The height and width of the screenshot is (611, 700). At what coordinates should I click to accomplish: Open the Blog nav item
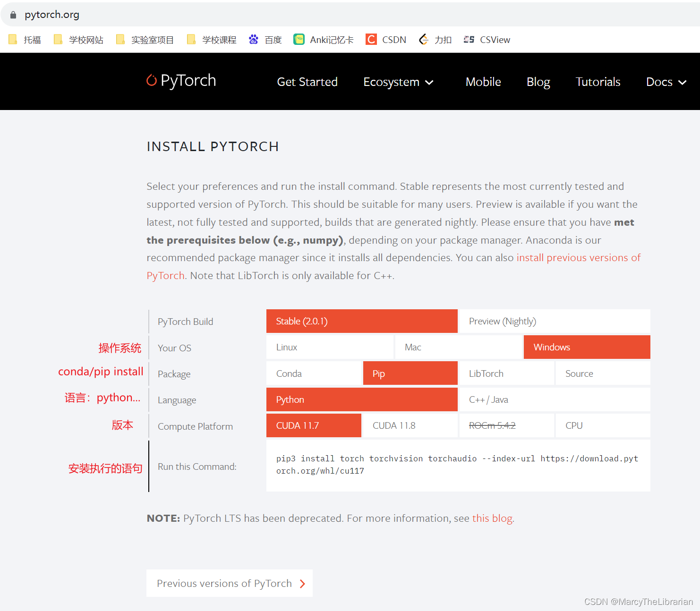pos(538,82)
